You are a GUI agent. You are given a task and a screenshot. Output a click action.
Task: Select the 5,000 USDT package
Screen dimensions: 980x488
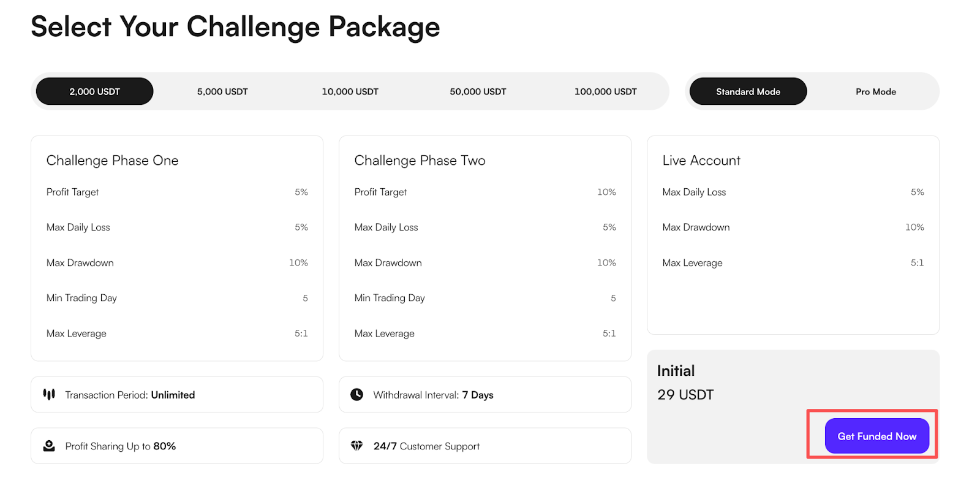coord(222,91)
